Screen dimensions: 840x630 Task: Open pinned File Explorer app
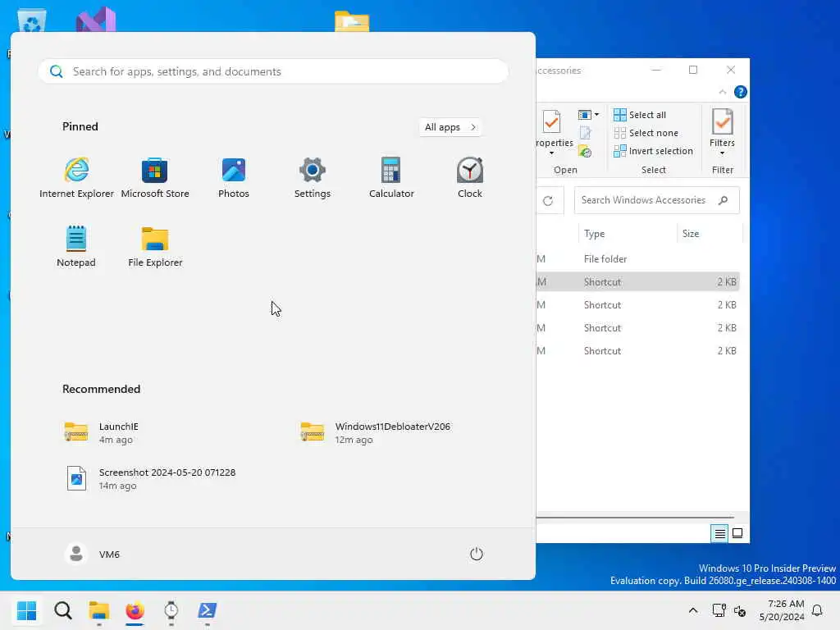[155, 246]
